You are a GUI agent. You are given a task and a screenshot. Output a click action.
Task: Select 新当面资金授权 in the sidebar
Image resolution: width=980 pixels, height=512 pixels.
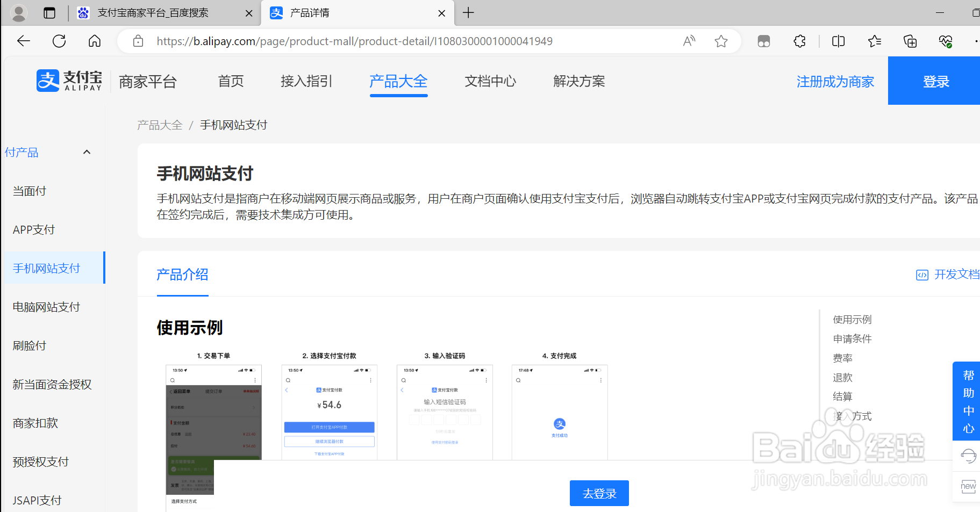pos(52,384)
